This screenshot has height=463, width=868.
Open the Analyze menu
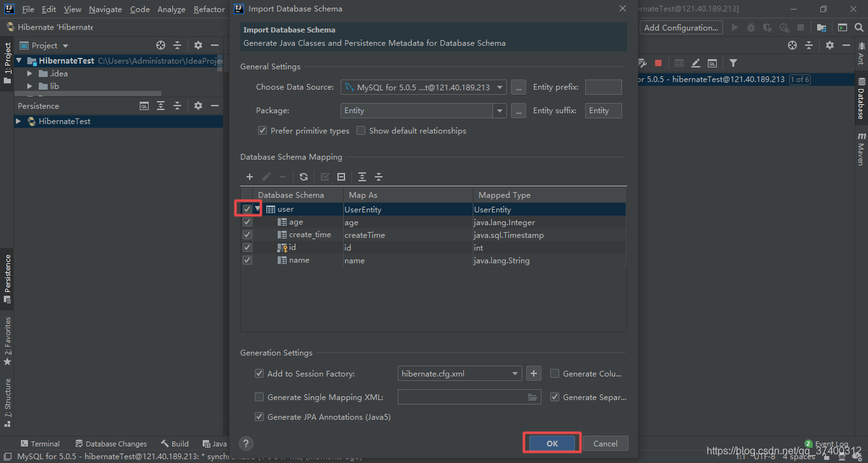[x=172, y=9]
